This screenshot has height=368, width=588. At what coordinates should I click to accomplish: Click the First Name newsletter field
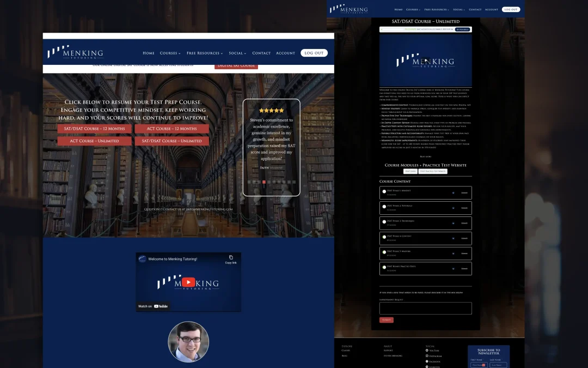[479, 365]
